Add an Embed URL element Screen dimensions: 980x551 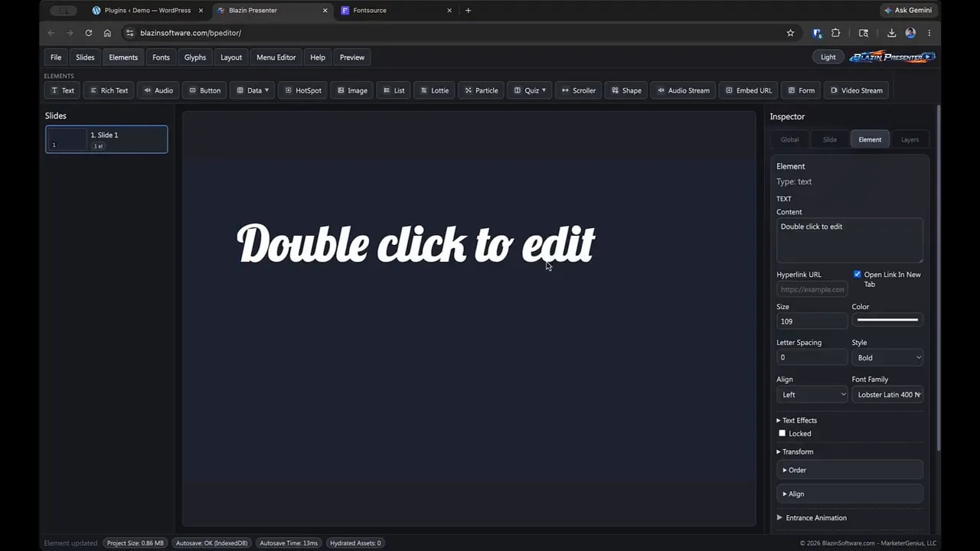tap(748, 90)
